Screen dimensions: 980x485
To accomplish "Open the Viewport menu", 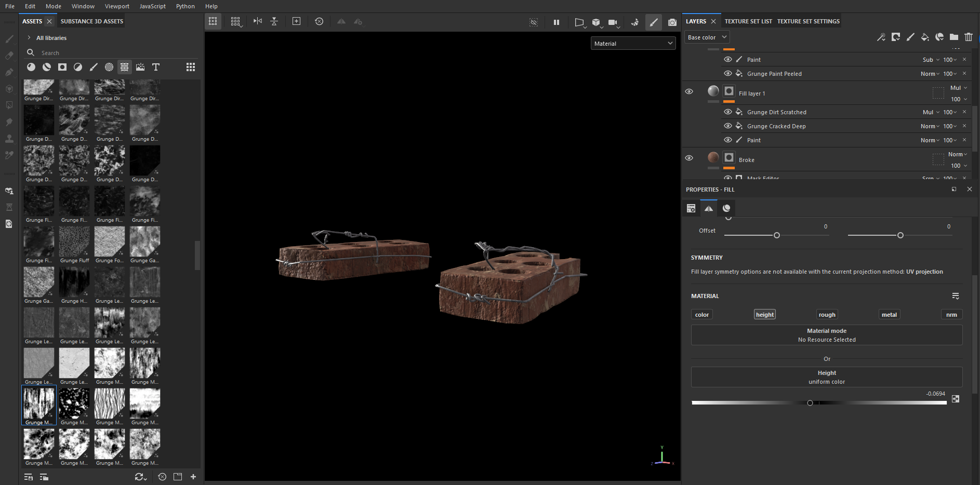I will click(117, 6).
